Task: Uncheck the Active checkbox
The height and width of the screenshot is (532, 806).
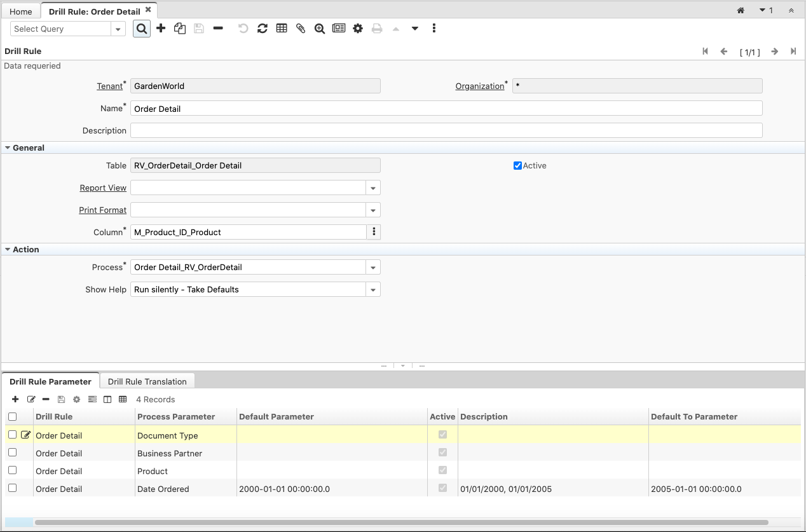Action: (x=517, y=166)
